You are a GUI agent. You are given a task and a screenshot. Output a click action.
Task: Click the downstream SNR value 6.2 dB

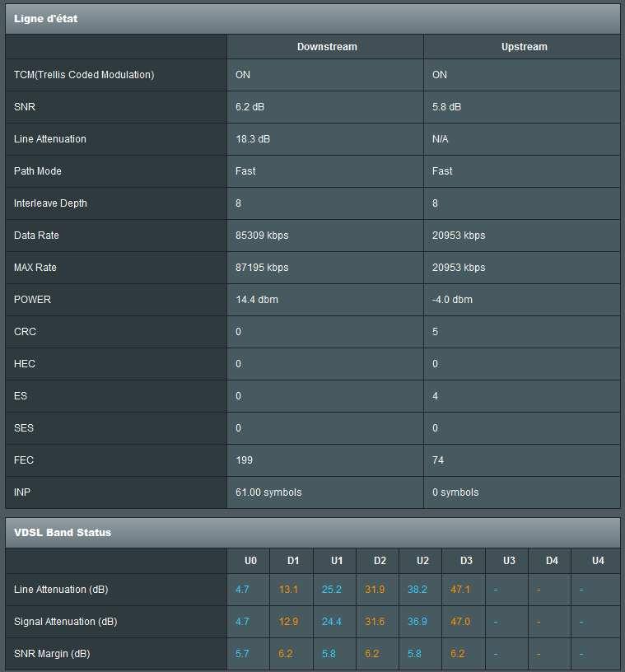(250, 107)
